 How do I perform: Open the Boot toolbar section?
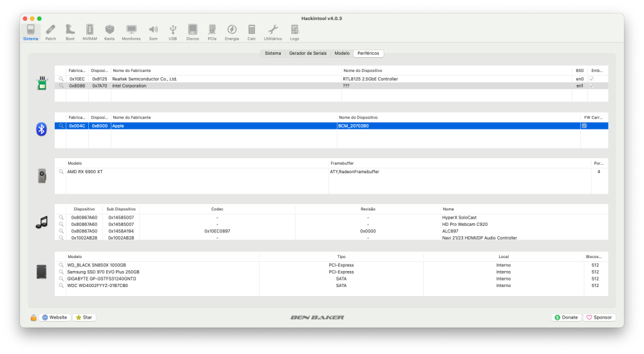70,32
